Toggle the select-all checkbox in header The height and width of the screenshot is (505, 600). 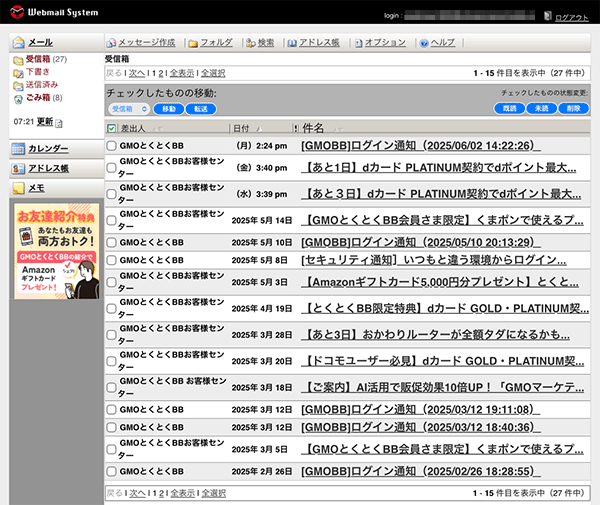111,128
